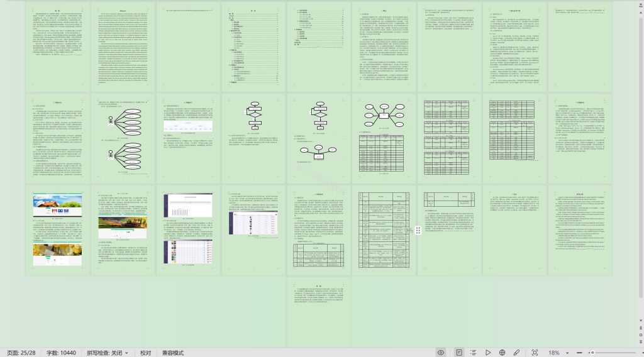Click the scrollbar down arrow
The height and width of the screenshot is (357, 644).
(641, 321)
